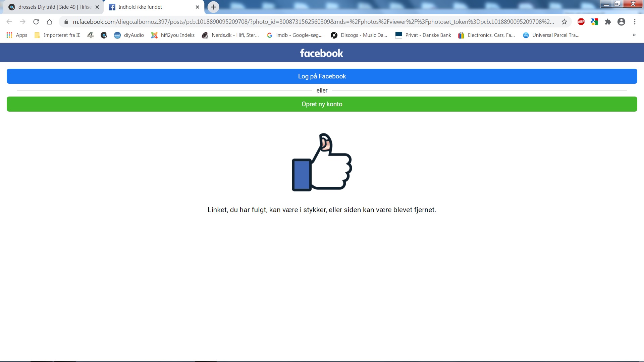Reload the page with the refresh icon
This screenshot has width=644, height=362.
[x=36, y=22]
